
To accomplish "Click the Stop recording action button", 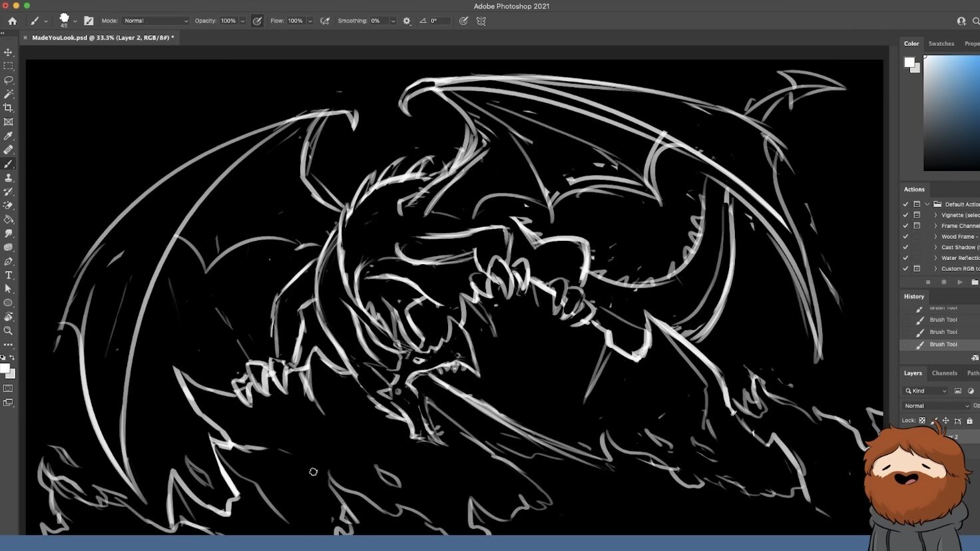I will click(928, 282).
